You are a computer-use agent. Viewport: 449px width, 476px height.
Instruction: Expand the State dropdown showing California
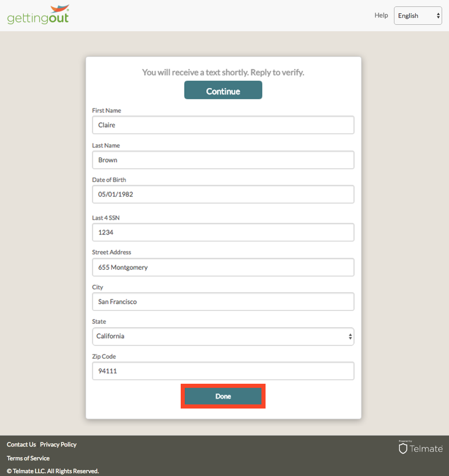(223, 336)
